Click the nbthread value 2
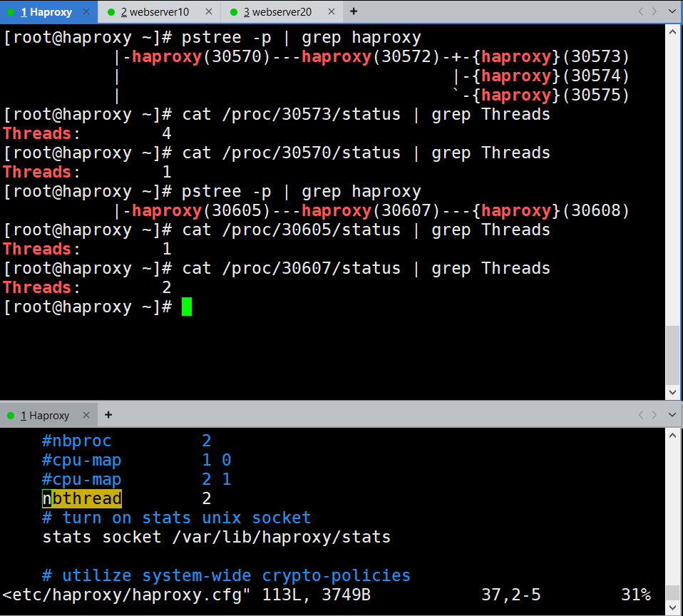 (207, 498)
